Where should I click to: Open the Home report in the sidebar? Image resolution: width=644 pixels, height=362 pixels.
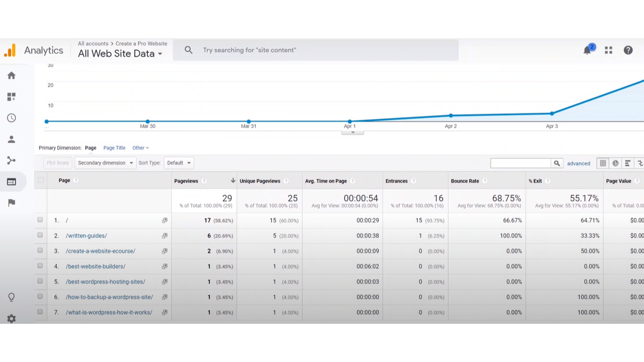11,75
